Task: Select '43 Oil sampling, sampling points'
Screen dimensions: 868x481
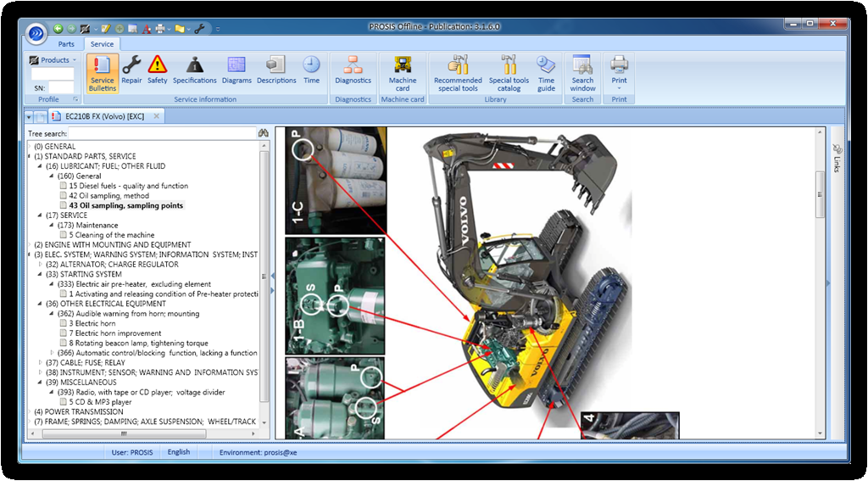Action: 126,205
